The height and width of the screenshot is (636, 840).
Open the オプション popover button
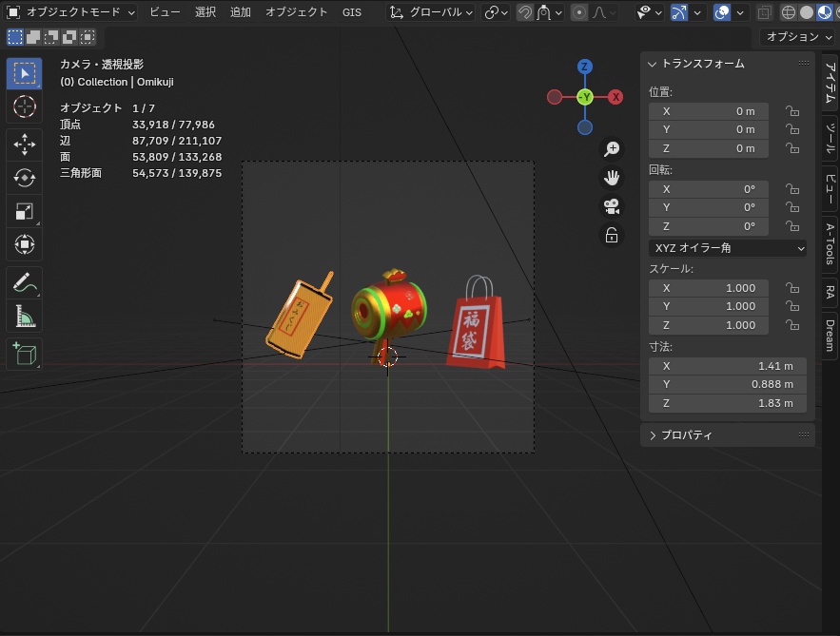(x=798, y=37)
